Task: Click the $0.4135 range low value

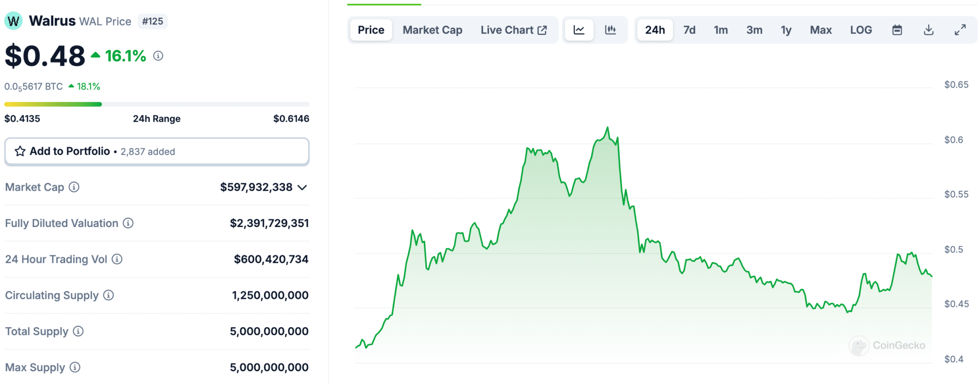Action: [x=22, y=119]
